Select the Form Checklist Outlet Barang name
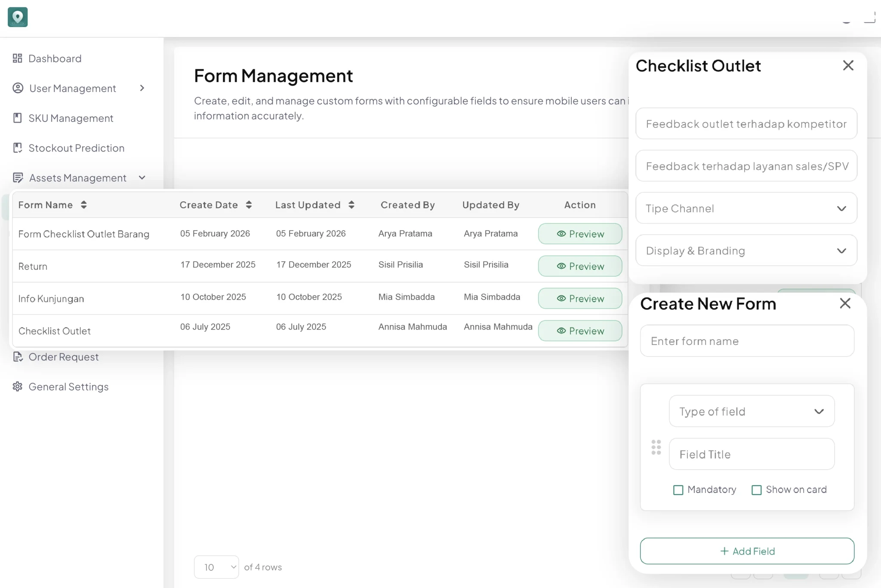Image resolution: width=881 pixels, height=588 pixels. pyautogui.click(x=84, y=234)
